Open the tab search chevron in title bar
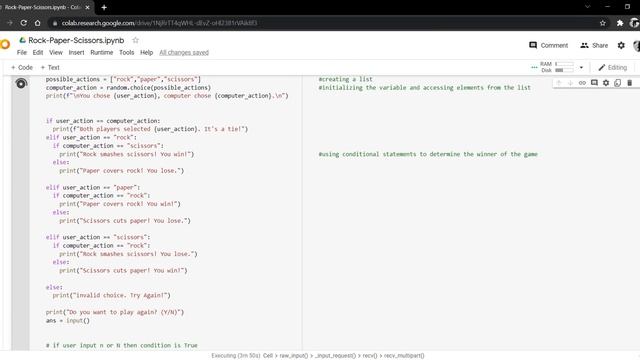The height and width of the screenshot is (360, 640). [587, 7]
